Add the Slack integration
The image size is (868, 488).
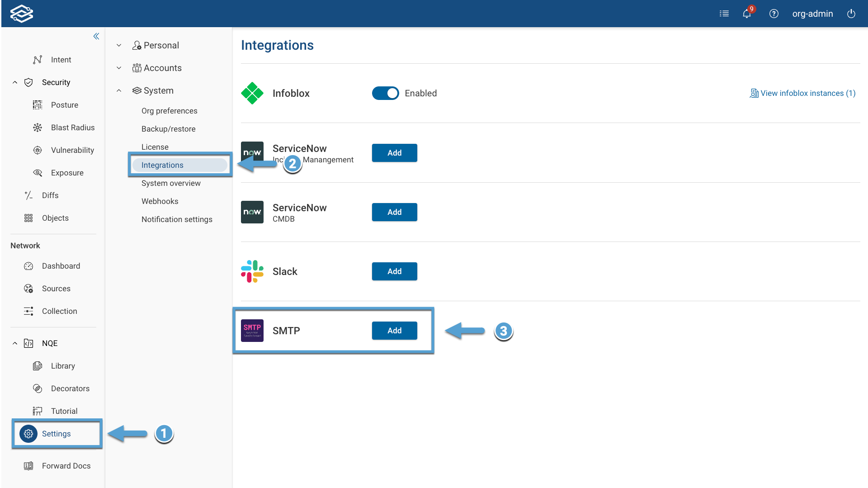pyautogui.click(x=394, y=271)
